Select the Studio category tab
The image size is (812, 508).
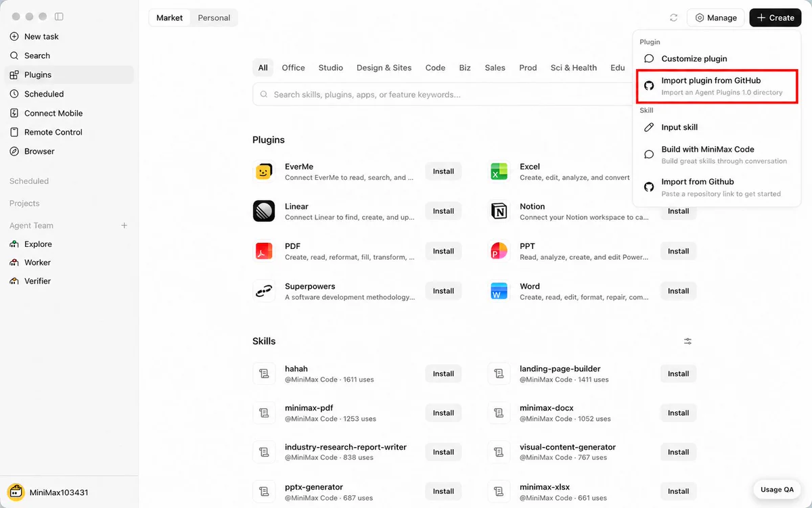(331, 68)
